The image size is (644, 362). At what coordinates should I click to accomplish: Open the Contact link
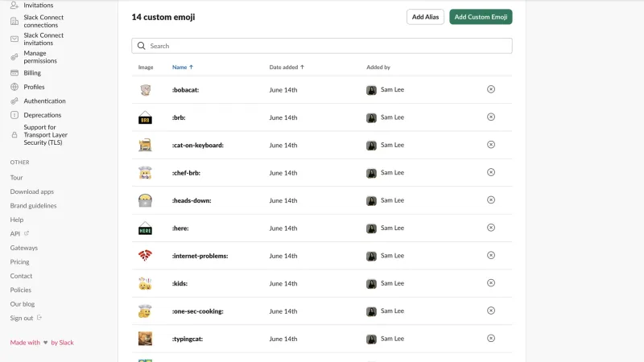[21, 276]
